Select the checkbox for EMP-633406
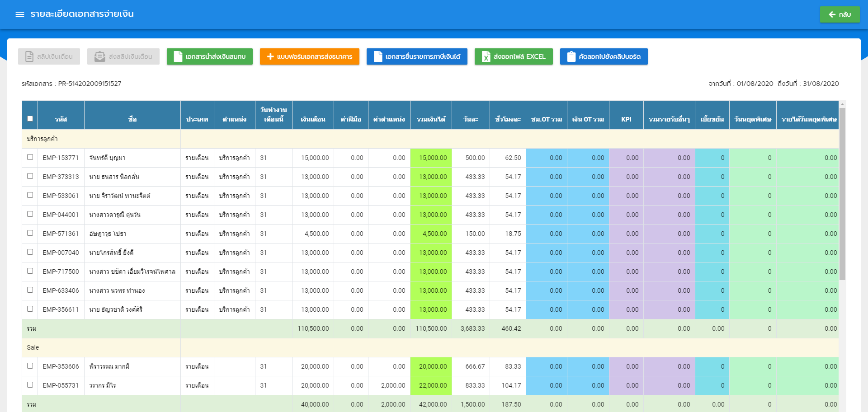868x412 pixels. (30, 290)
